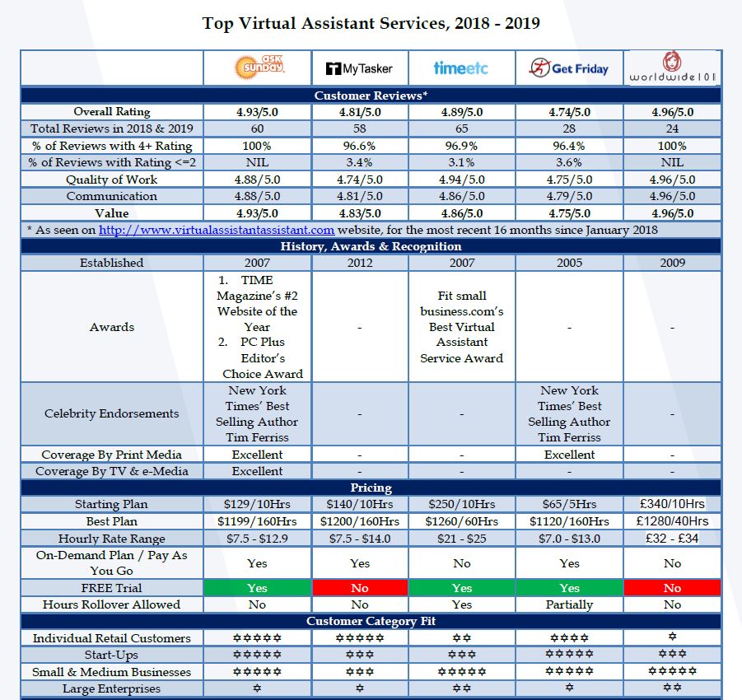Click the title 'Top Virtual Assistant Services, 2018 - 2019'
The image size is (742, 700).
371,23
